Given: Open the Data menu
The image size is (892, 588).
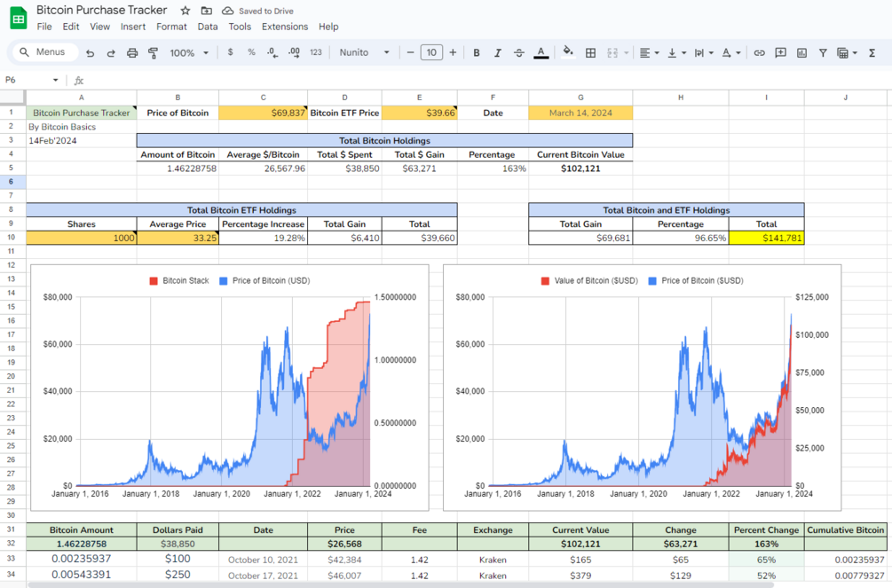Looking at the screenshot, I should pos(208,27).
